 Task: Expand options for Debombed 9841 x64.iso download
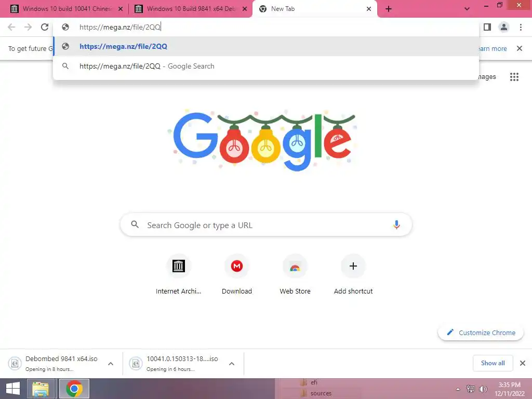[x=111, y=363]
